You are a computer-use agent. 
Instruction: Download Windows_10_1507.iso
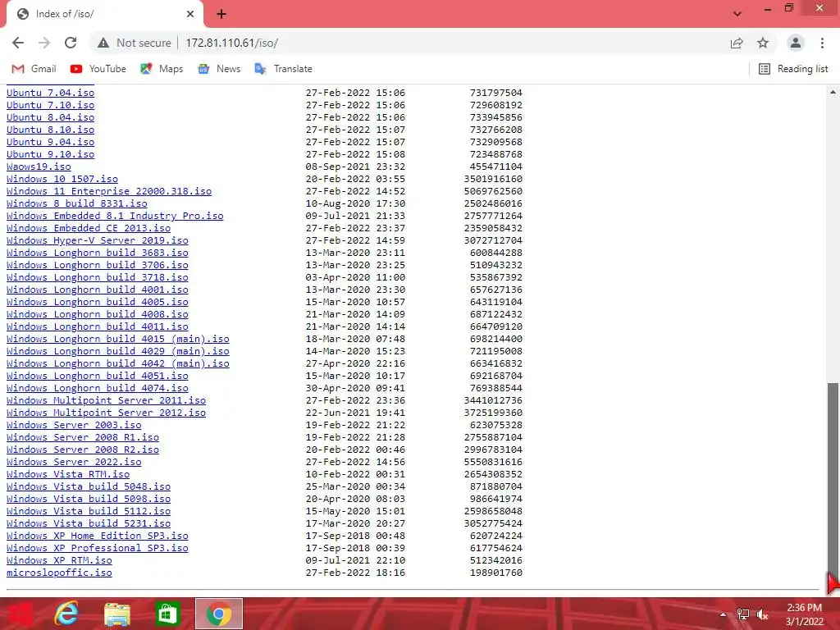[x=62, y=179]
